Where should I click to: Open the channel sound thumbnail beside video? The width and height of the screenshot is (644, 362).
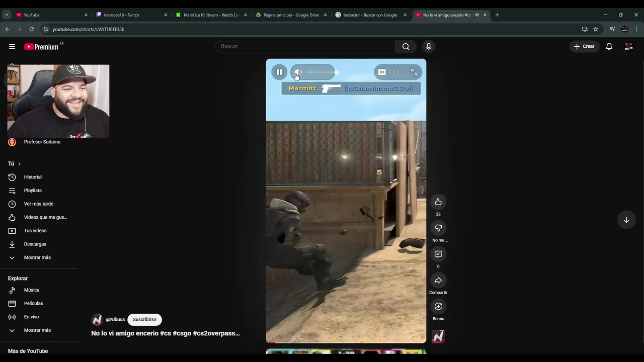[x=438, y=336]
